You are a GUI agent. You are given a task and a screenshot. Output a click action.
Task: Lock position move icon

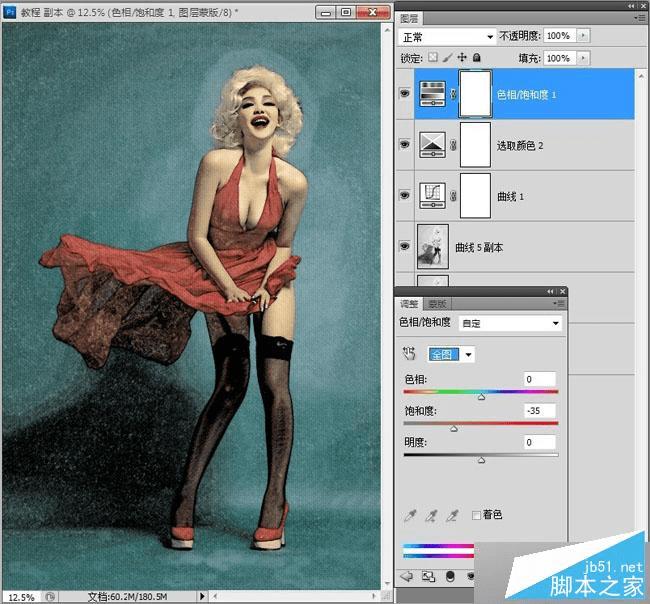coord(462,57)
